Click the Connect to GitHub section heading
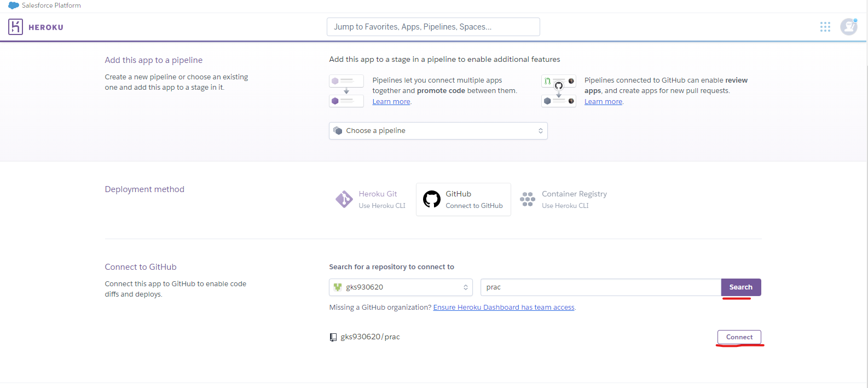Screen dimensions: 868x388 (x=141, y=267)
